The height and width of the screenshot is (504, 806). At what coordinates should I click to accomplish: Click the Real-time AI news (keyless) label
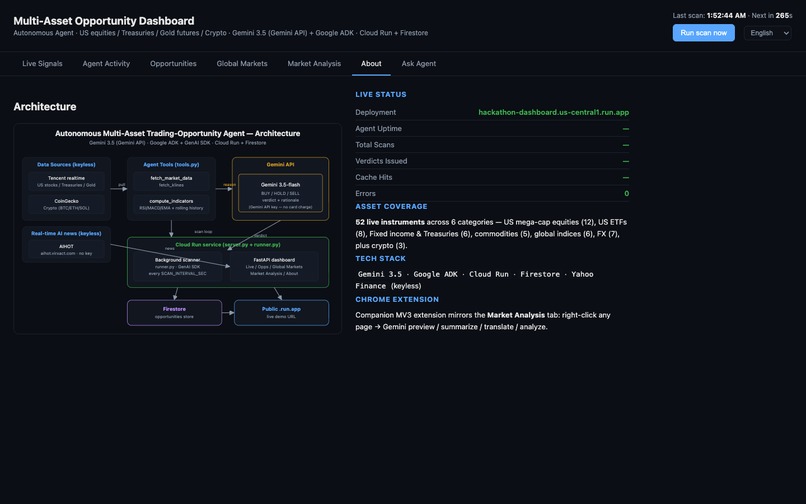pos(66,233)
